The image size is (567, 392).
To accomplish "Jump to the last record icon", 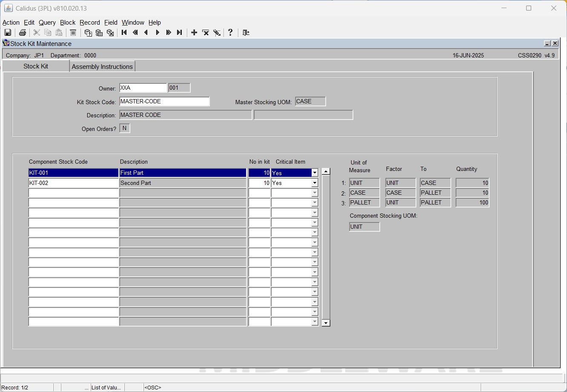I will click(180, 33).
